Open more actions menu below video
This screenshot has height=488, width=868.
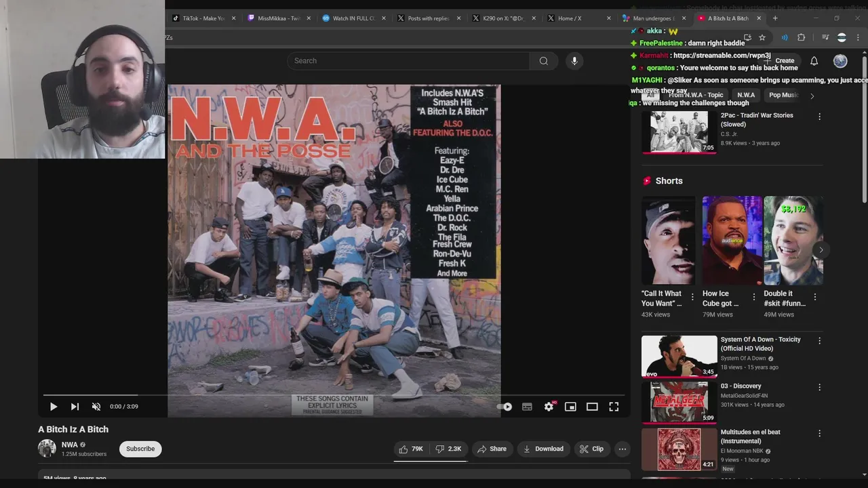point(623,449)
